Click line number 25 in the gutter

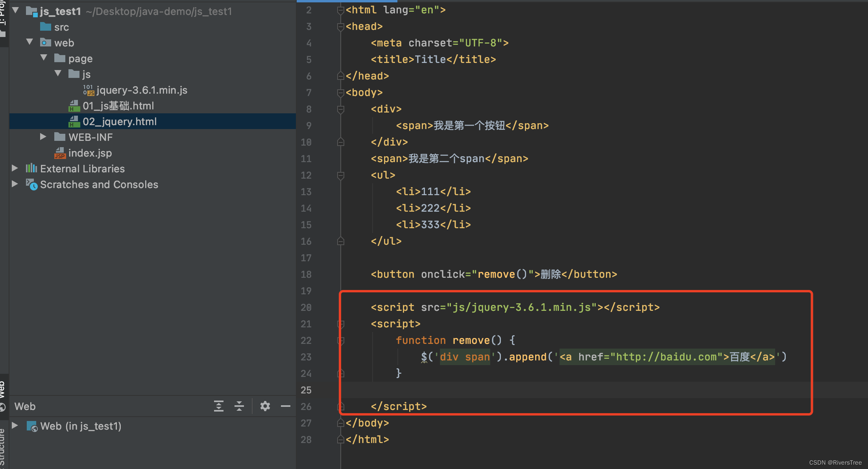(x=306, y=390)
